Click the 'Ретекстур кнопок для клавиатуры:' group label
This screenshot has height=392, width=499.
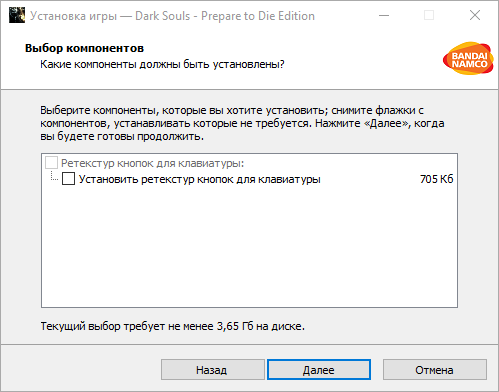click(x=153, y=163)
